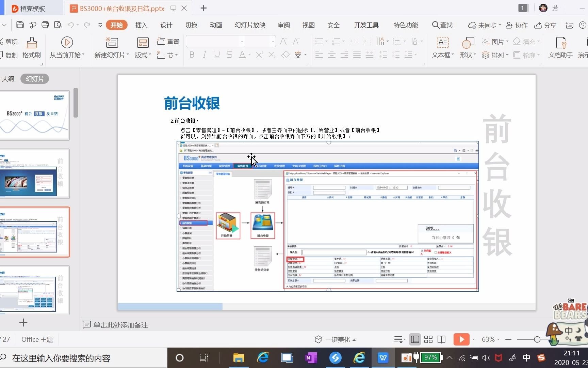Click the Save icon in quick toolbar
The width and height of the screenshot is (588, 368).
click(x=20, y=25)
